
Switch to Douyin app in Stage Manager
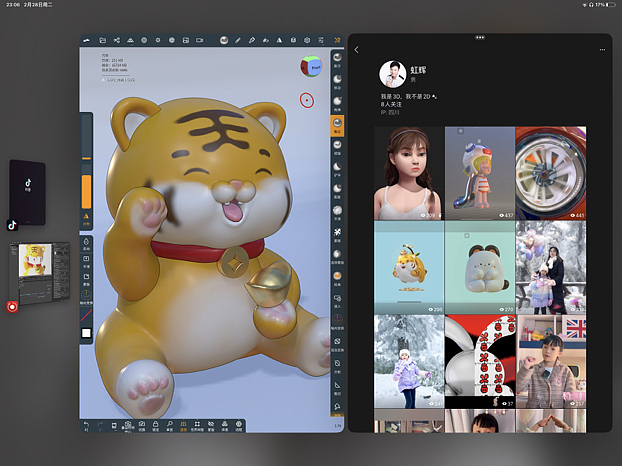tap(27, 192)
